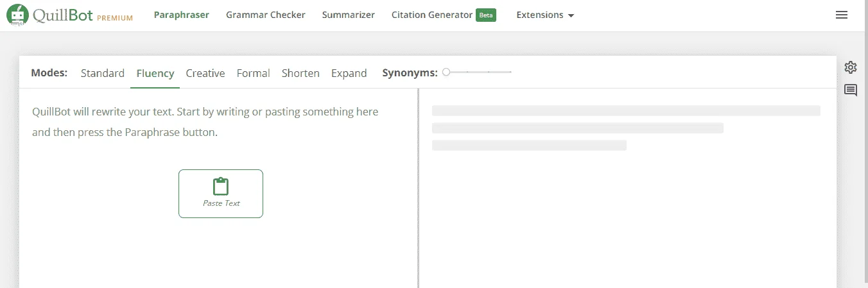
Task: Open the hamburger menu icon
Action: click(x=842, y=15)
